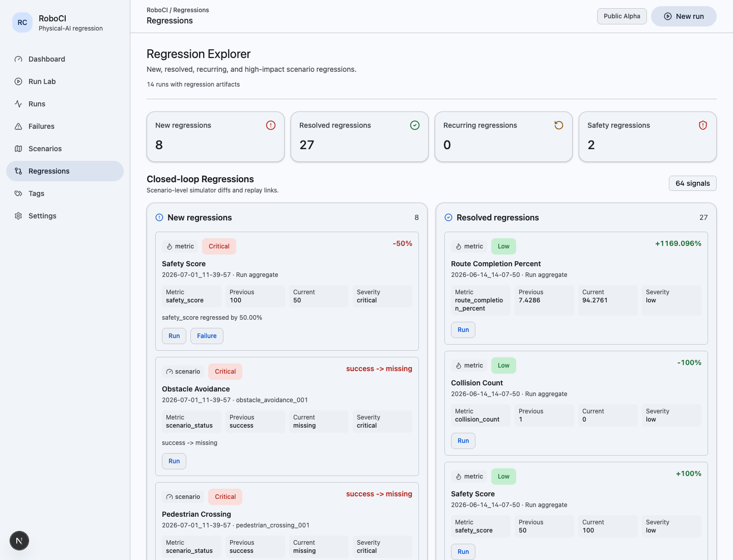The image size is (733, 560).
Task: Open Failure for the Safety Score regression
Action: tap(207, 336)
